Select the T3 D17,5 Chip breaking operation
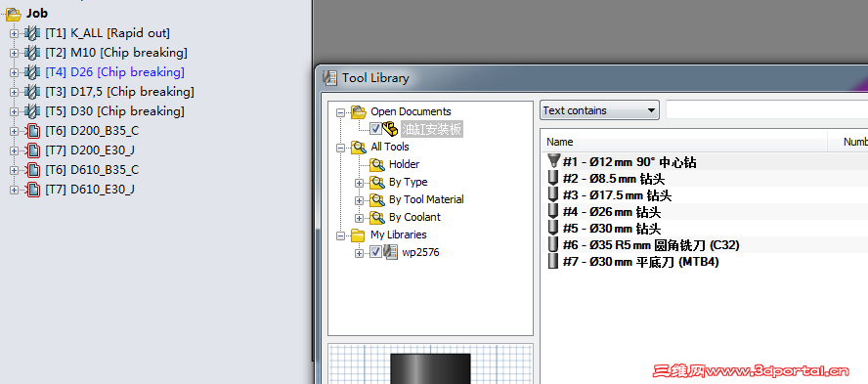Viewport: 868px width, 384px height. (119, 92)
